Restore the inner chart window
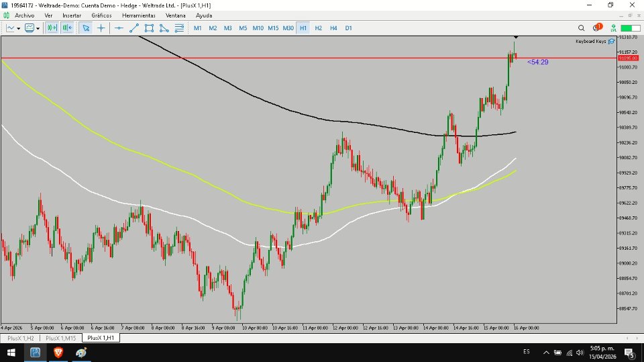This screenshot has height=362, width=644. click(x=630, y=15)
